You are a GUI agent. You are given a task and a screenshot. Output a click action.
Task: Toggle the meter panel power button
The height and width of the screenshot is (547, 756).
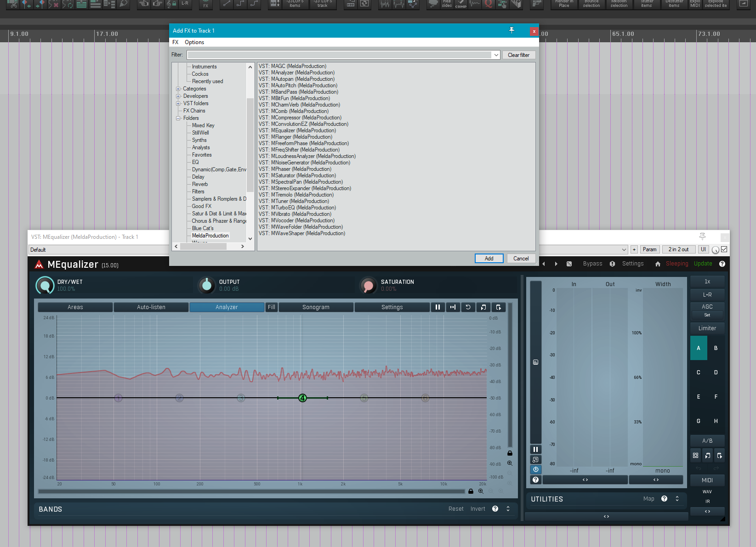point(535,469)
